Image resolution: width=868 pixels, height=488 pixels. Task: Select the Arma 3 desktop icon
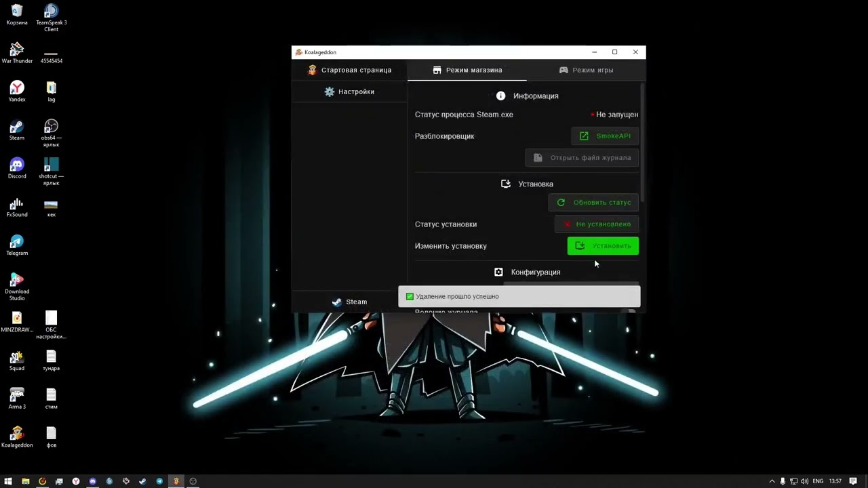pyautogui.click(x=17, y=399)
